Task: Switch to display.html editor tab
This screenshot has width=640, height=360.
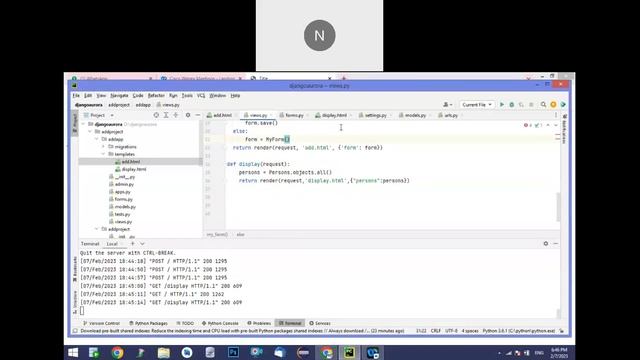Action: (x=334, y=116)
